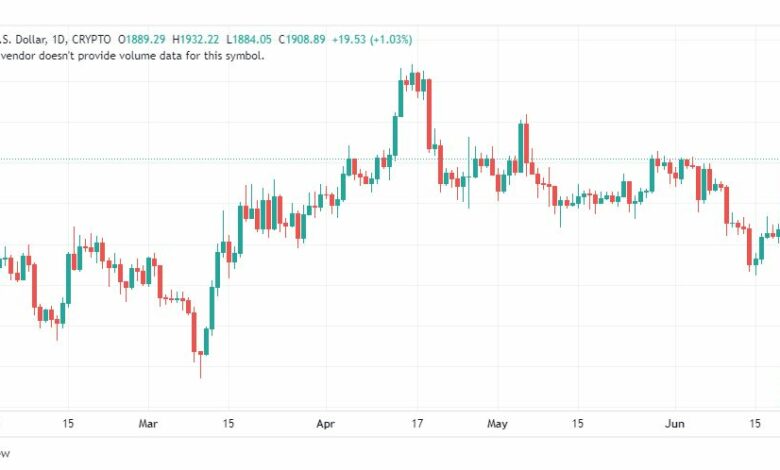Select the lowest red candle in mid-June
Image resolution: width=780 pixels, height=470 pixels.
point(751,247)
